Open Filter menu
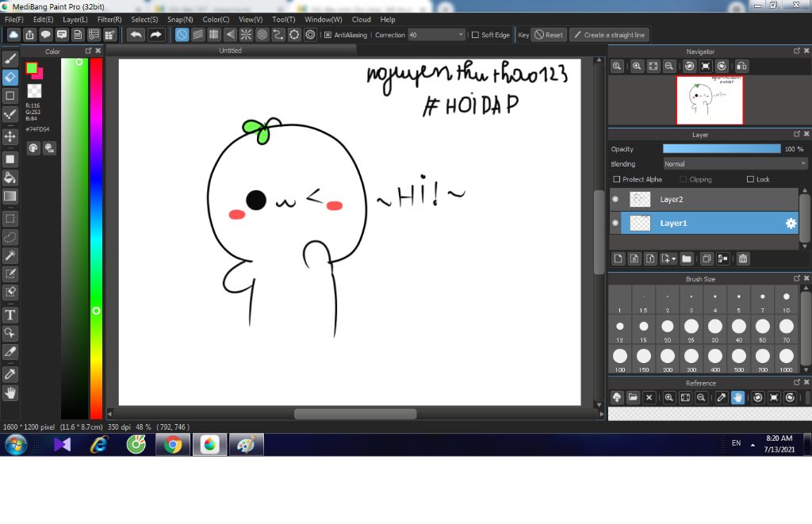 point(109,19)
